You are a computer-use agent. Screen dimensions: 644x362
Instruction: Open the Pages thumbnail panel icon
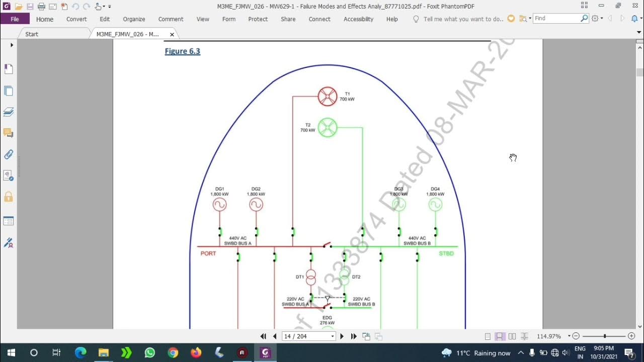[9, 91]
